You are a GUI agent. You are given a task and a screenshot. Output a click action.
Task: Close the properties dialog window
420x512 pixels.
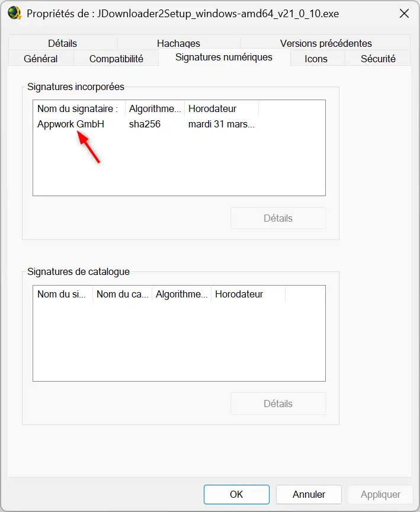404,14
